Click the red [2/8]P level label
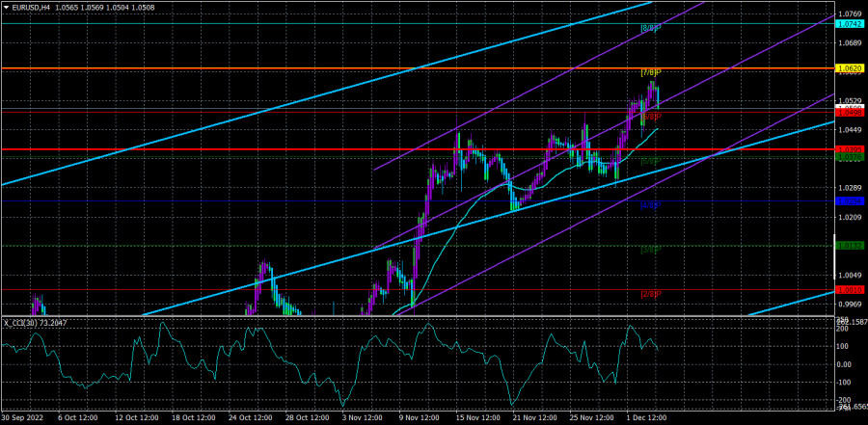The image size is (868, 425). 650,294
